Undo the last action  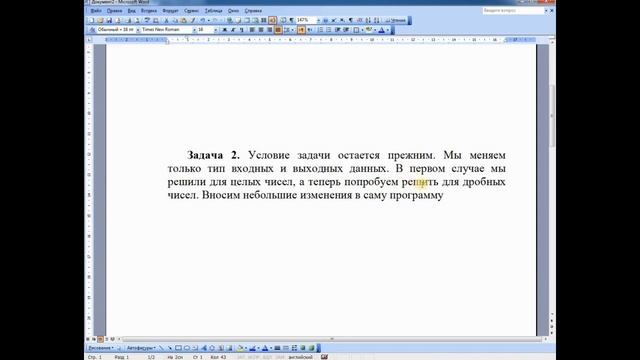click(x=202, y=20)
